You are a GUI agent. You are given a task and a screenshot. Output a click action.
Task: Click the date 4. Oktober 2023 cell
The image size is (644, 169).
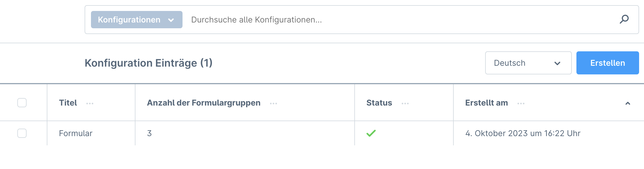pyautogui.click(x=523, y=133)
